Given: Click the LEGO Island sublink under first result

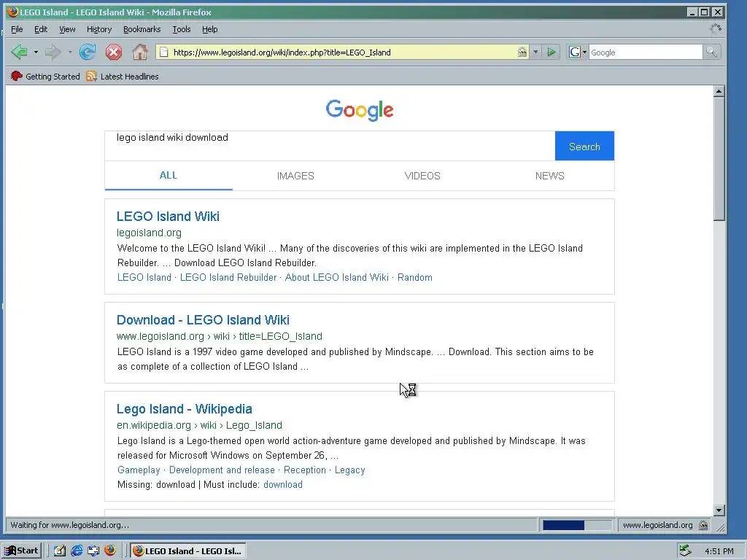Looking at the screenshot, I should coord(144,277).
